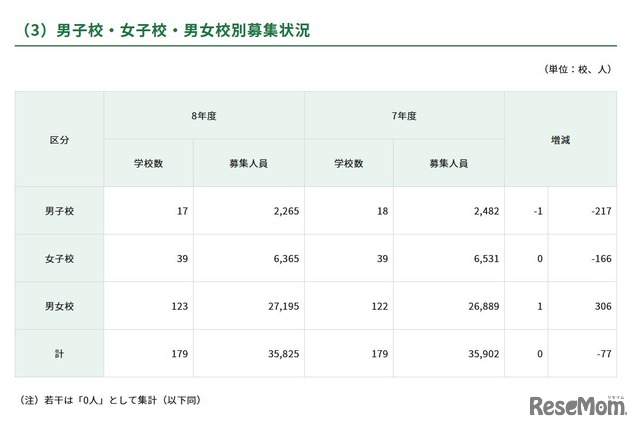This screenshot has width=640, height=429.
Task: Click the 区分 column header
Action: click(x=59, y=139)
